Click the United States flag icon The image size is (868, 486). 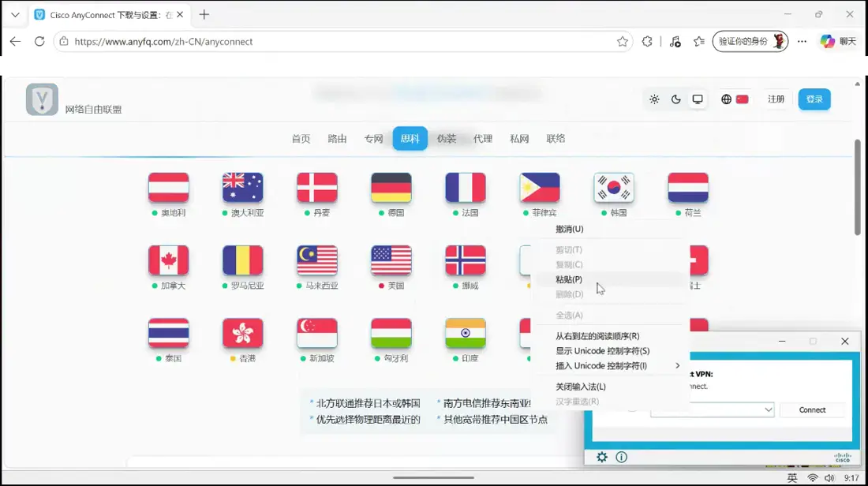pyautogui.click(x=391, y=260)
